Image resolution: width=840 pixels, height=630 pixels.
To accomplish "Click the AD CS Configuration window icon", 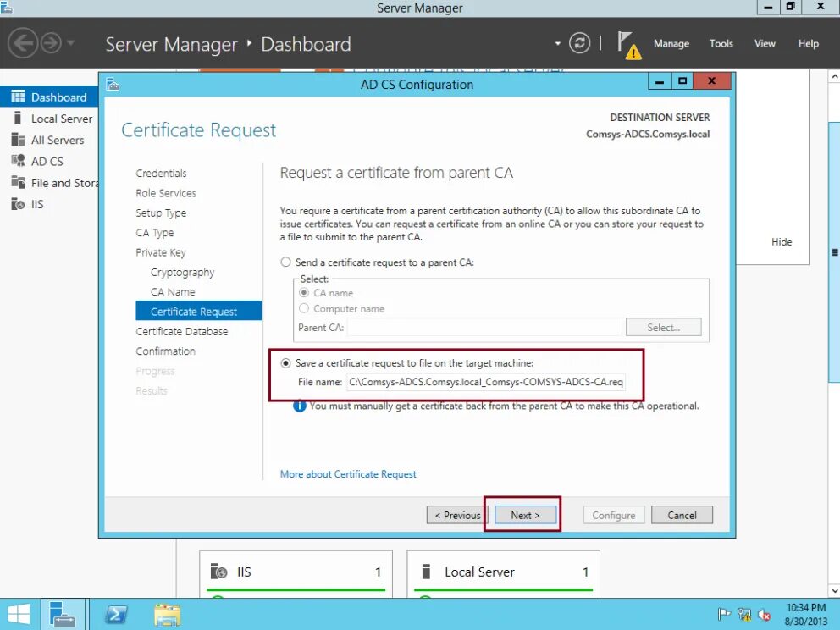I will [113, 84].
